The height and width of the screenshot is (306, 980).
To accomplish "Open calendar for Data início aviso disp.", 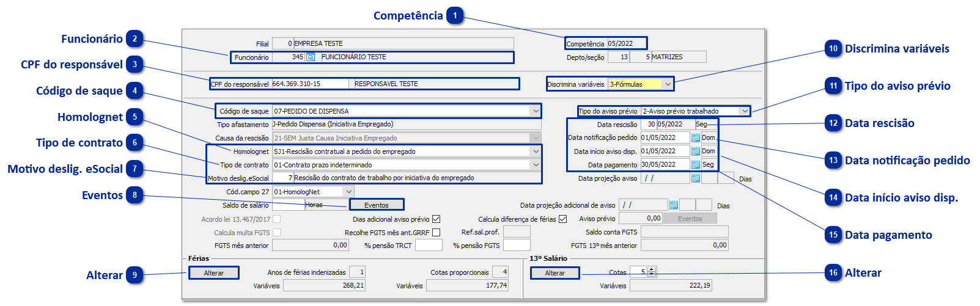I will (695, 151).
